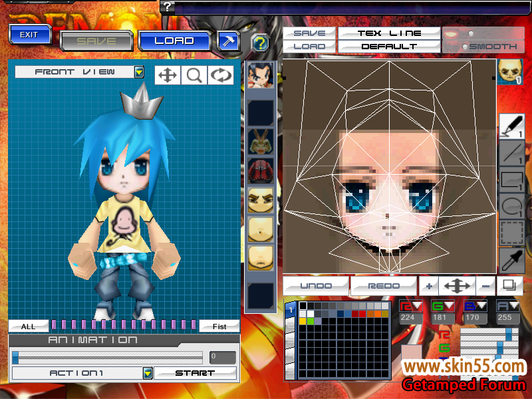Start the animation with START button
Image resolution: width=532 pixels, height=399 pixels.
(195, 373)
